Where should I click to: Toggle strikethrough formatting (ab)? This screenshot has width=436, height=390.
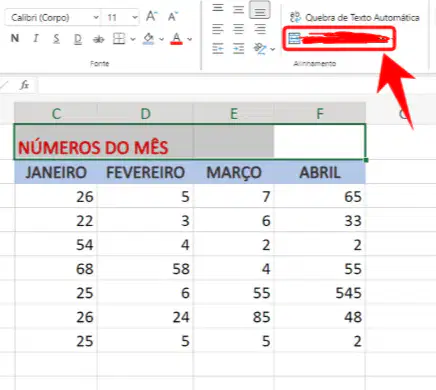(x=98, y=39)
